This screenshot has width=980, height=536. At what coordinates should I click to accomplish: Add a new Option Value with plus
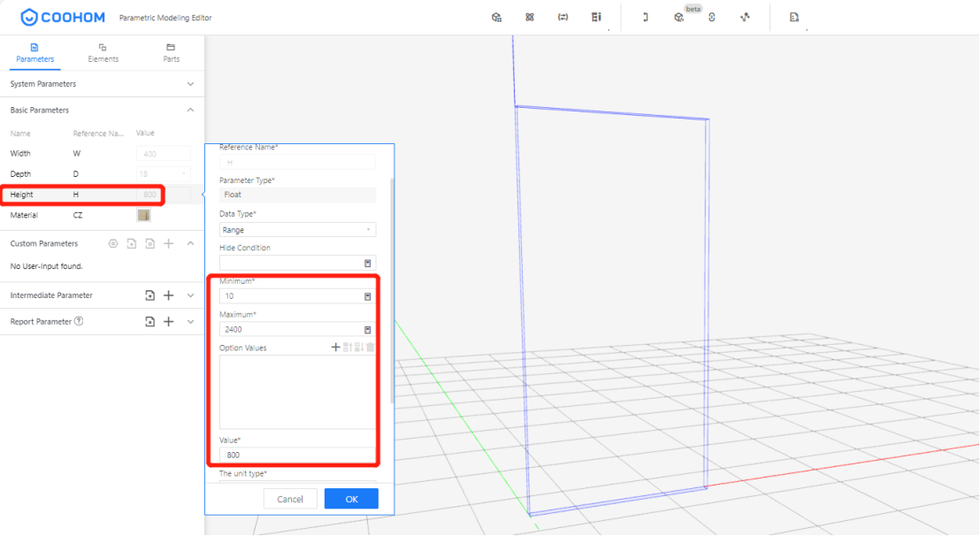[x=335, y=348]
